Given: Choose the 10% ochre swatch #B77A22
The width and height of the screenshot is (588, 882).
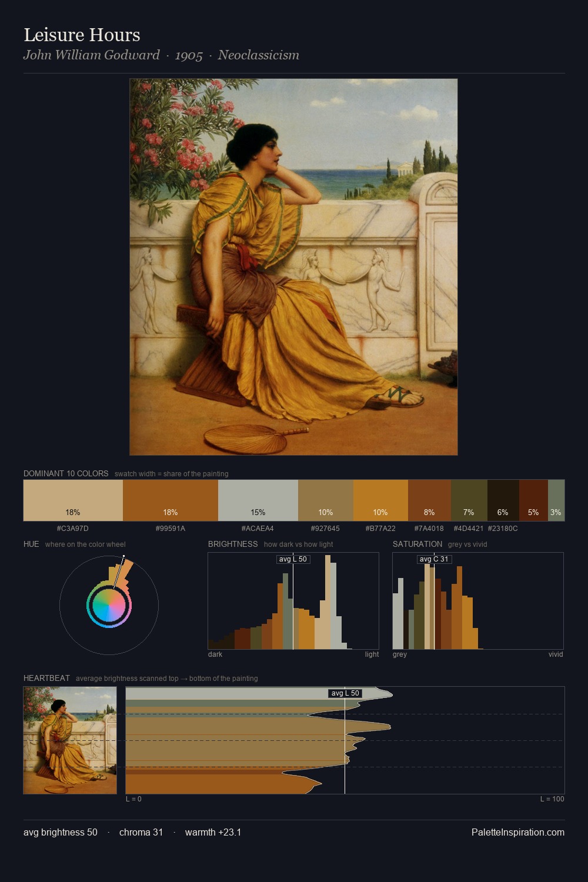Looking at the screenshot, I should click(x=380, y=500).
